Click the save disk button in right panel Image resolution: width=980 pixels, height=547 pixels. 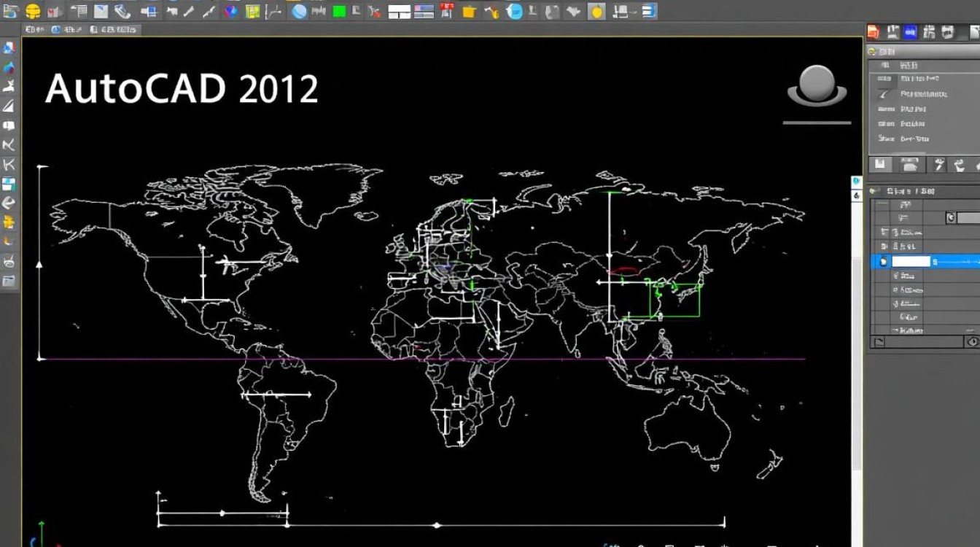[880, 164]
